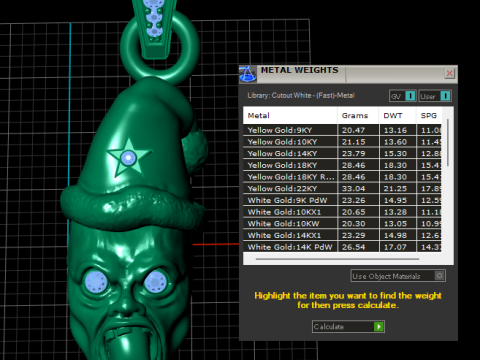Sort by the DWT column header
Image resolution: width=480 pixels, height=360 pixels.
[397, 116]
